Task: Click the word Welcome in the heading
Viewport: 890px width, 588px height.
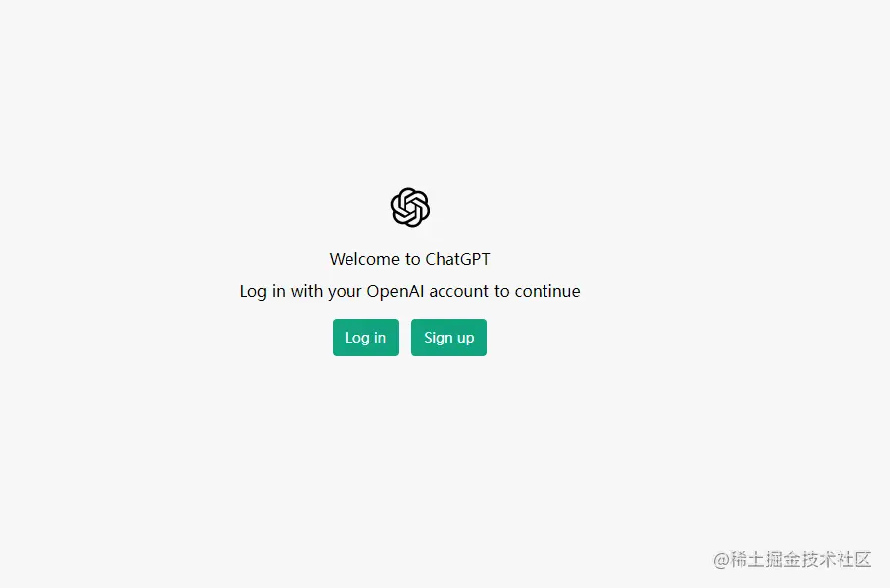Action: (364, 259)
